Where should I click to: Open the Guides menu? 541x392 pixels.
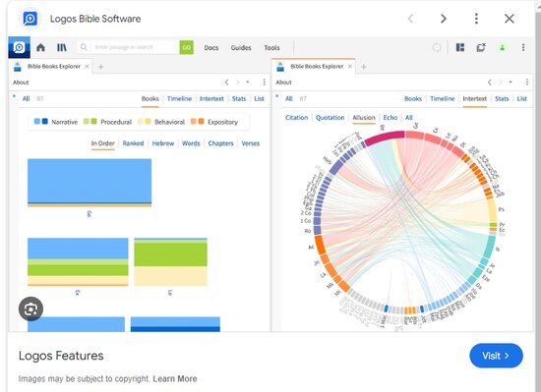click(x=241, y=47)
